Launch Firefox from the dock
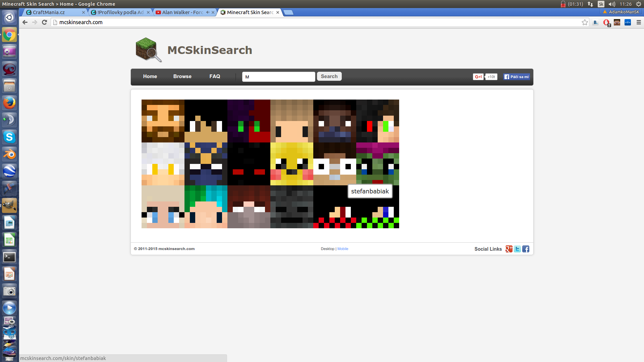 point(9,103)
